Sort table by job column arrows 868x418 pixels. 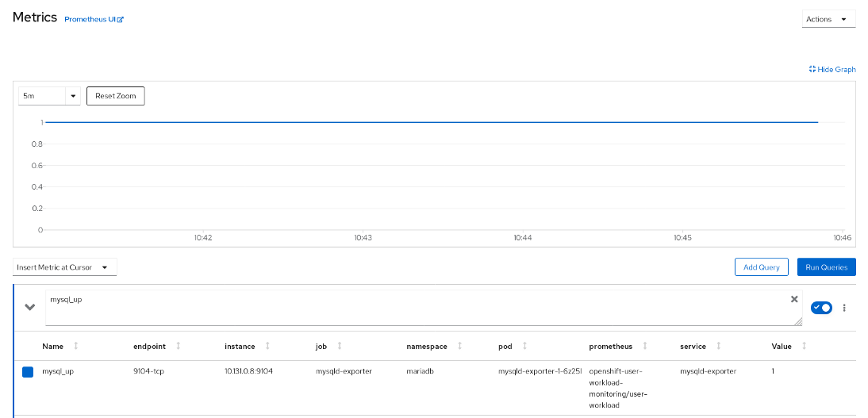(340, 346)
